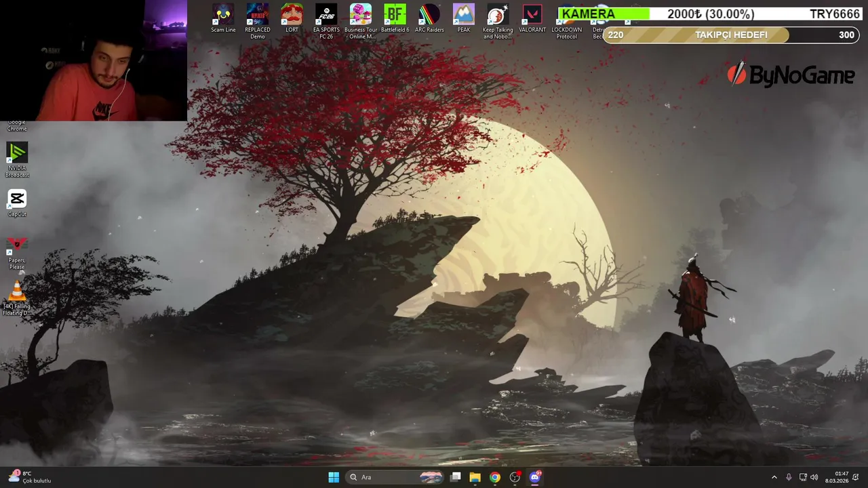Launch REPLACED Demo shortcut

tap(258, 20)
